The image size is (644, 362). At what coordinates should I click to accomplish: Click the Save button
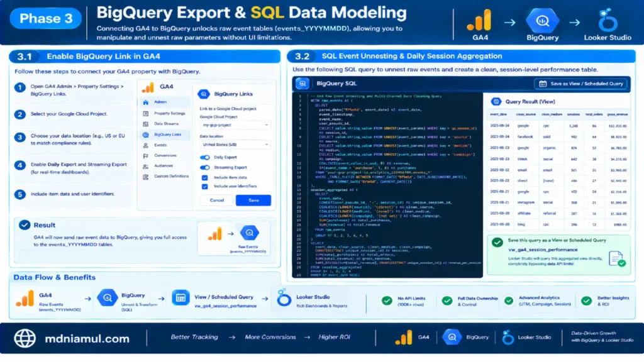click(253, 200)
